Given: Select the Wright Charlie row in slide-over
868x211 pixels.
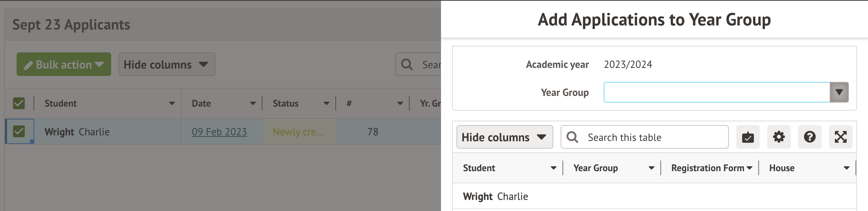Looking at the screenshot, I should (495, 197).
